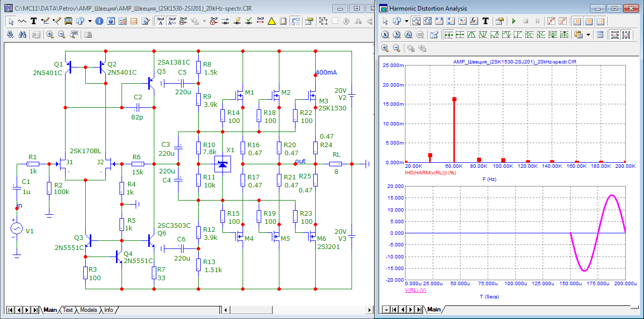
Task: Select the Text mode T tool in schematic toolbar
Action: [x=34, y=21]
